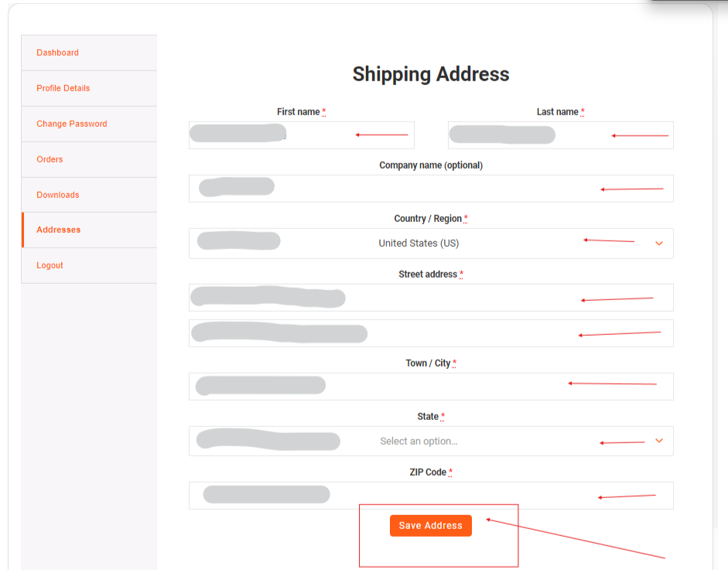Open the Downloads section

point(58,195)
